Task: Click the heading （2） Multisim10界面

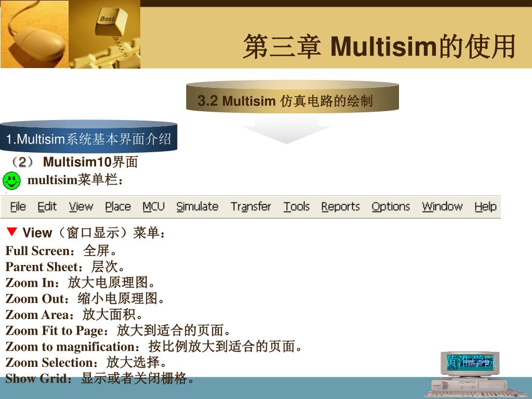Action: click(74, 162)
